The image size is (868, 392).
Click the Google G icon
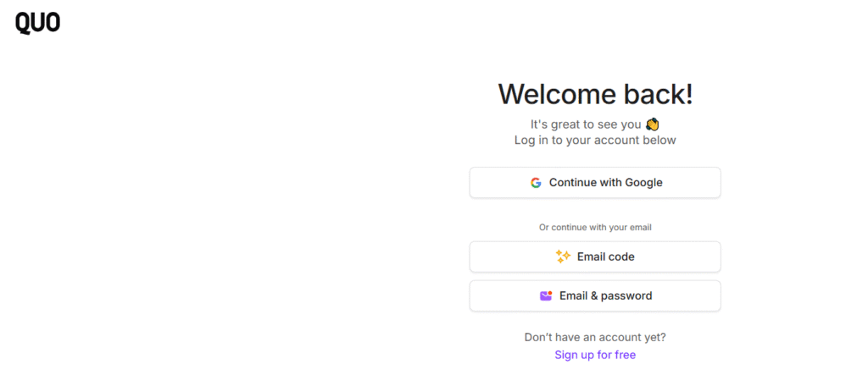click(x=536, y=183)
